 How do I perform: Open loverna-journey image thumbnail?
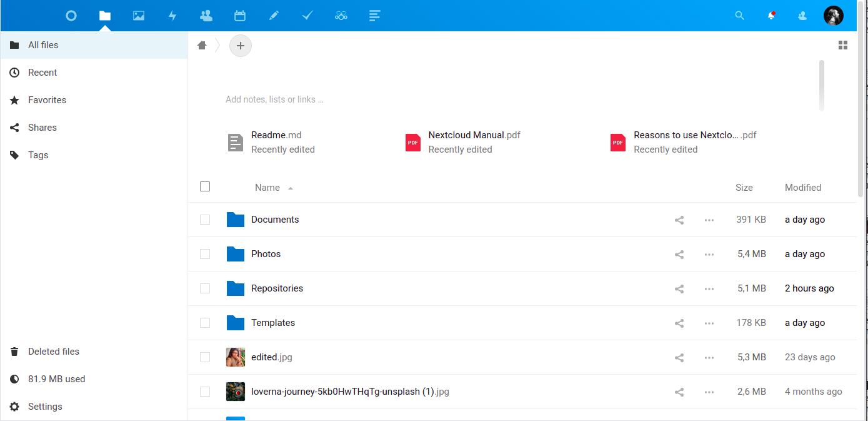click(x=236, y=392)
